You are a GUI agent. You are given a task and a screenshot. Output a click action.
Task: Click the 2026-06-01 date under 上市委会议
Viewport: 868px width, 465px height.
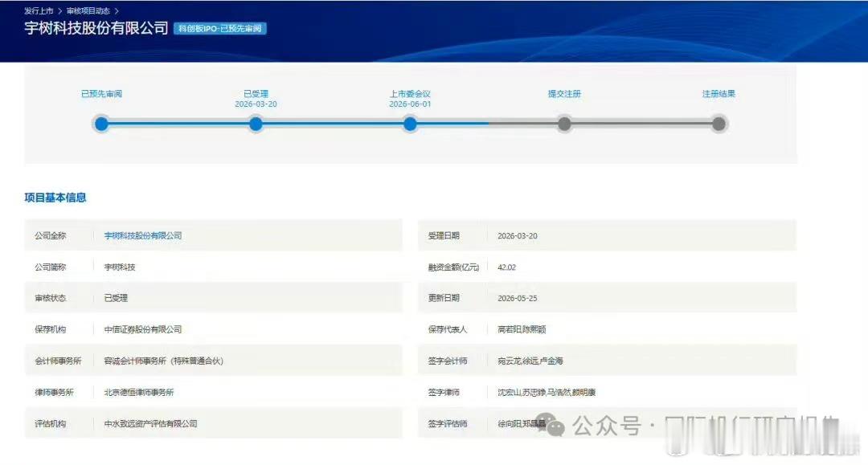click(410, 104)
